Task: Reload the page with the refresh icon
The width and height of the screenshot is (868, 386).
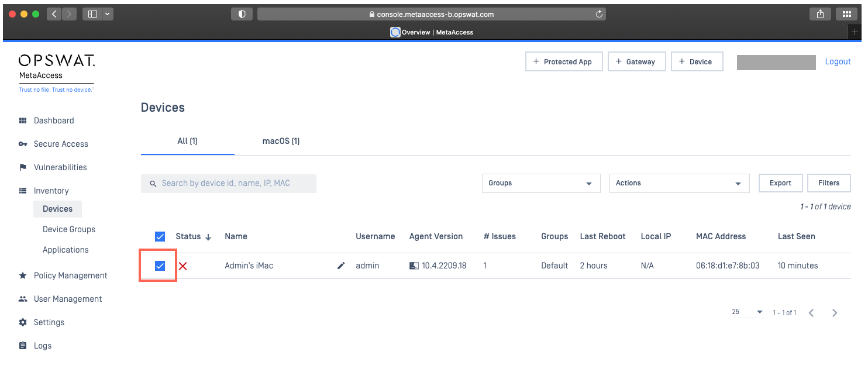Action: click(599, 14)
